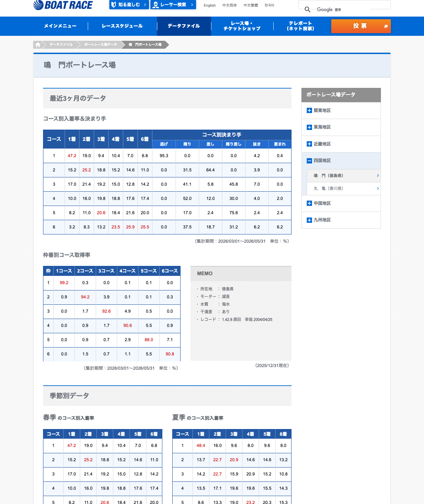
Task: Click the home icon in breadcrumb
Action: pos(38,45)
